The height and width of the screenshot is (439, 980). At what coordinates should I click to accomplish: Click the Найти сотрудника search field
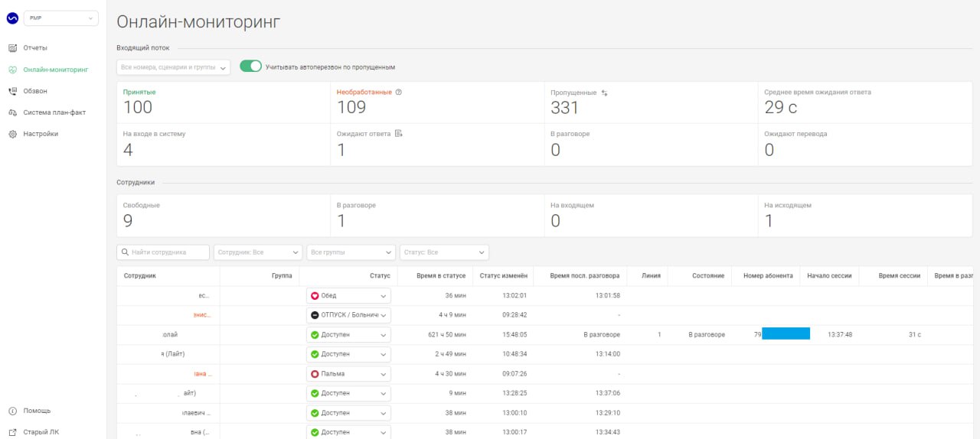(x=162, y=252)
